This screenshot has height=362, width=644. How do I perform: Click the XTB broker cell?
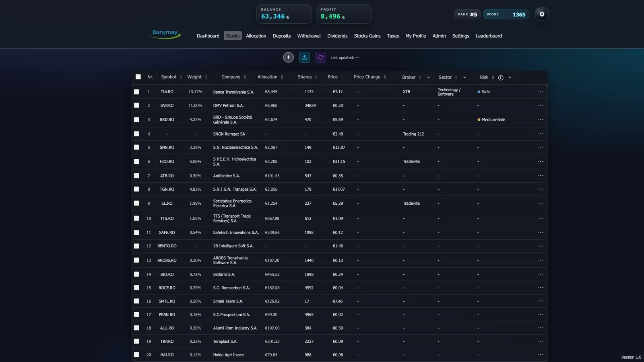coord(407,92)
